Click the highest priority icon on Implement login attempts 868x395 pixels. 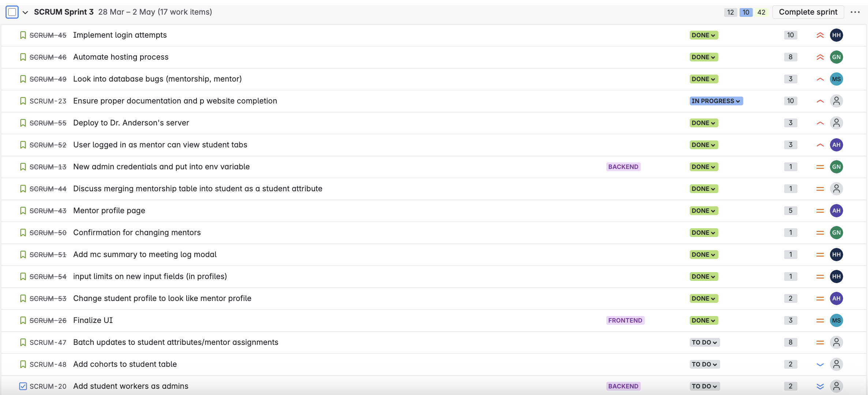coord(820,35)
